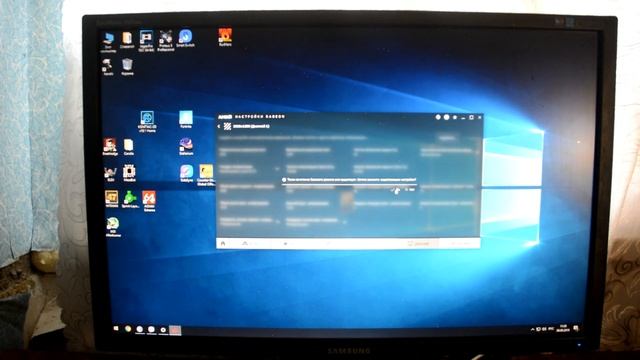Open Home icon in Radeon Settings bottom bar
Viewport: 640px width, 360px height.
(x=223, y=243)
